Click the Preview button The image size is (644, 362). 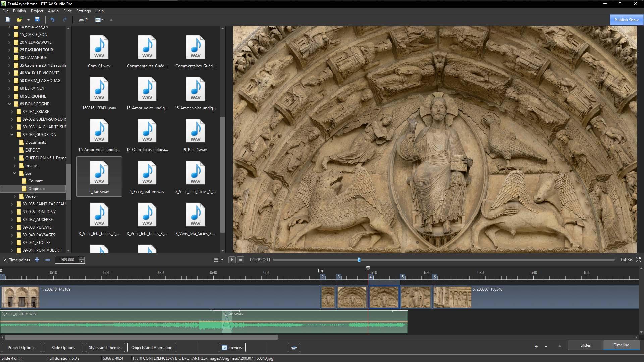tap(232, 348)
